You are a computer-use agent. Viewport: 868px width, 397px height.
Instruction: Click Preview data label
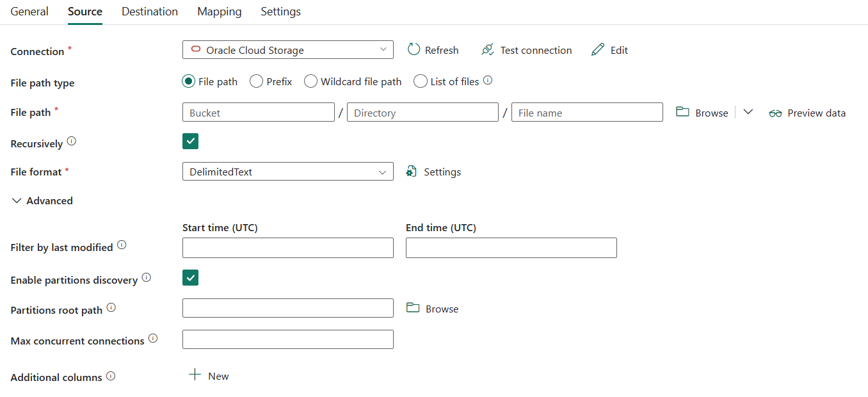pos(817,113)
